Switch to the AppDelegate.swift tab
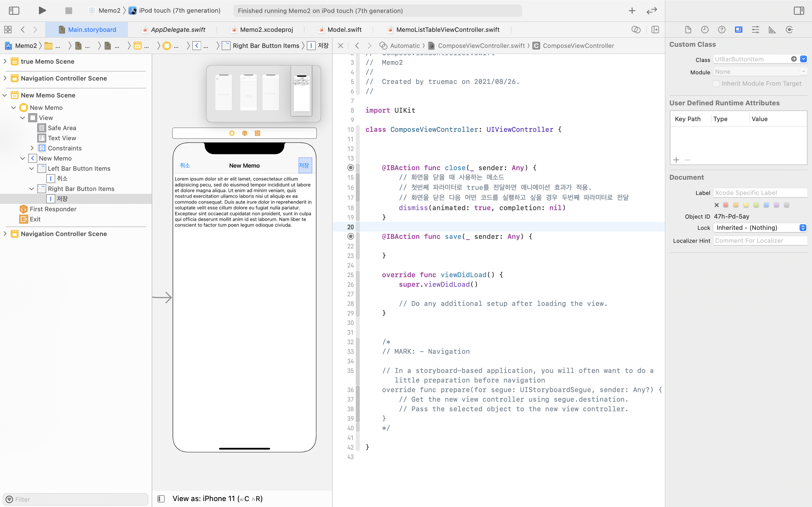 178,30
